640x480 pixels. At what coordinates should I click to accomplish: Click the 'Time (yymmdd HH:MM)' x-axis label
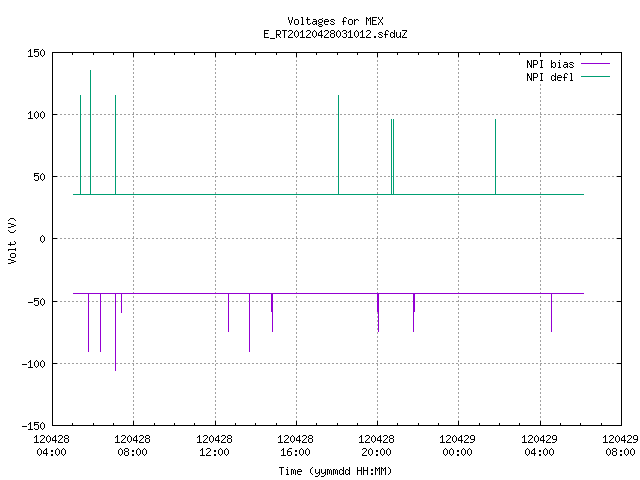pyautogui.click(x=335, y=471)
